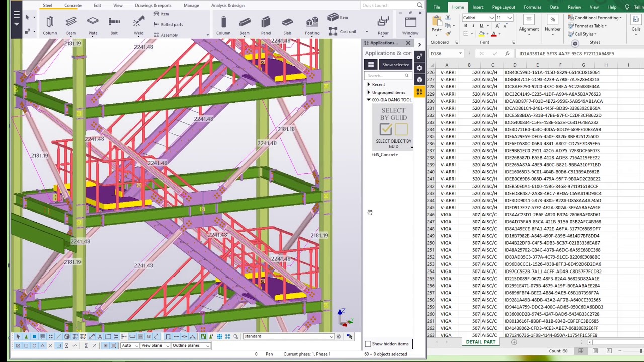Viewport: 644px width, 362px height.
Task: Open the Excel Formulas tab
Action: click(x=532, y=7)
